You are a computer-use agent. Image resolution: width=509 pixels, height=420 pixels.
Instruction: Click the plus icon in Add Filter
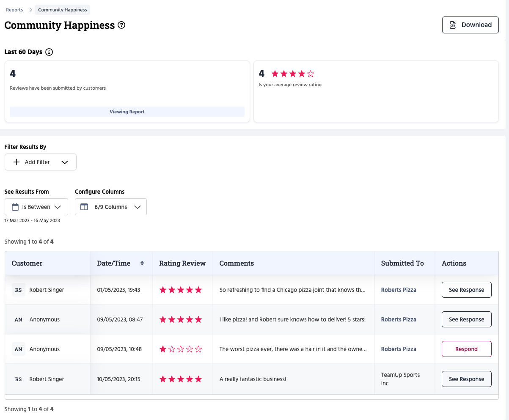pos(17,162)
